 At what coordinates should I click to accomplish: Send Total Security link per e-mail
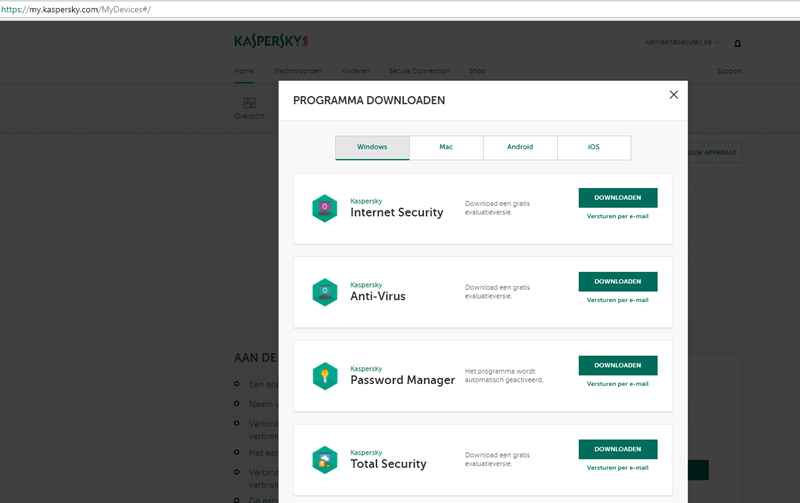click(617, 468)
